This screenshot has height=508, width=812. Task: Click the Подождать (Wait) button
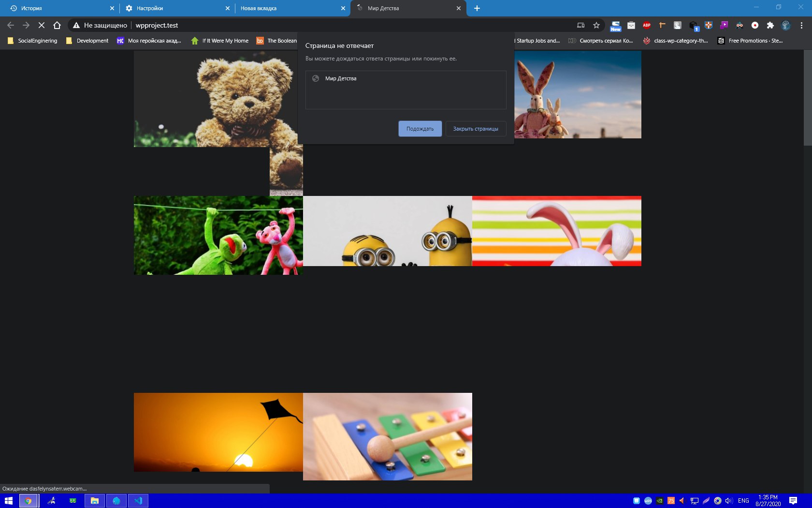point(420,129)
